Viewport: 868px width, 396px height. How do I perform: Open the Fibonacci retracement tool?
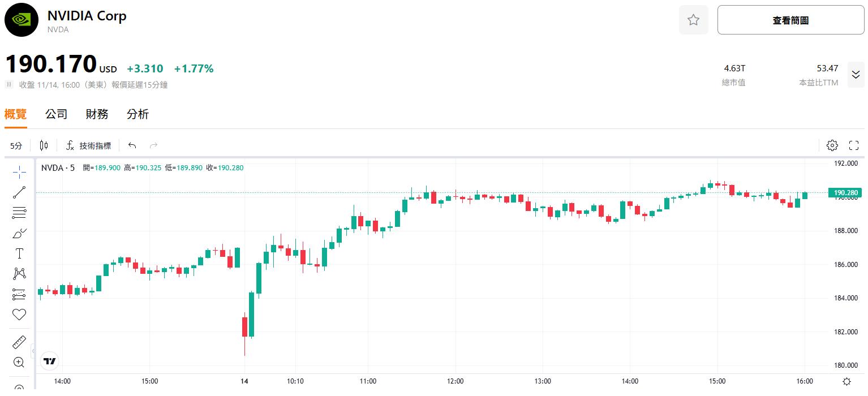coord(19,213)
